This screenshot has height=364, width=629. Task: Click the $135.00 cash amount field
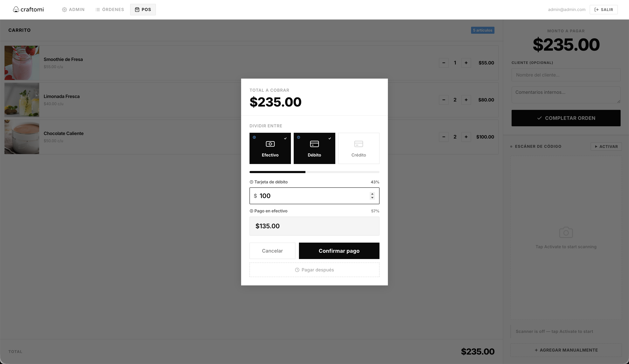[x=314, y=226]
